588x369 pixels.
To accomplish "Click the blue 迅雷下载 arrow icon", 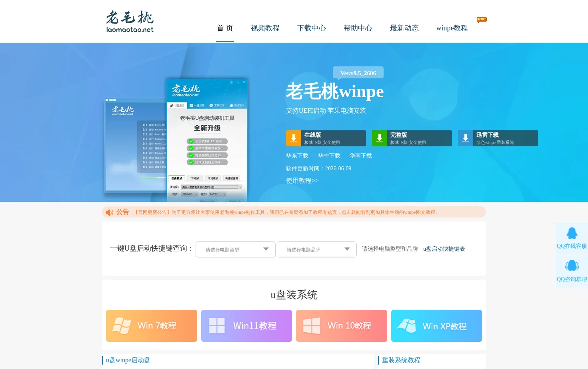I will 466,138.
